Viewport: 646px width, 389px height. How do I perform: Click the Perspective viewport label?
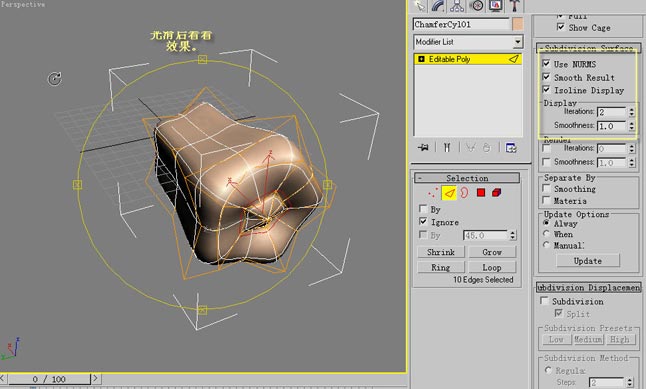tap(23, 4)
